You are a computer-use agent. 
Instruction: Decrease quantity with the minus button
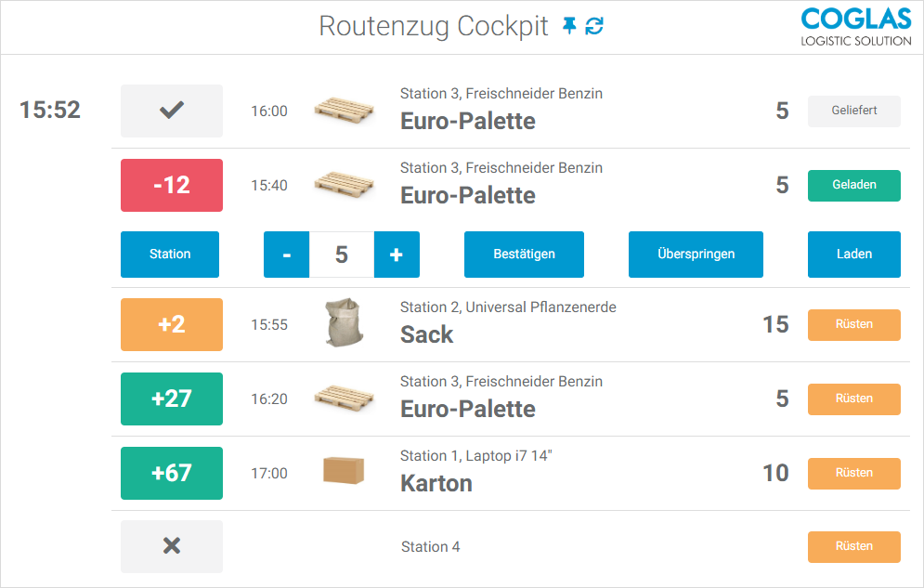(286, 255)
